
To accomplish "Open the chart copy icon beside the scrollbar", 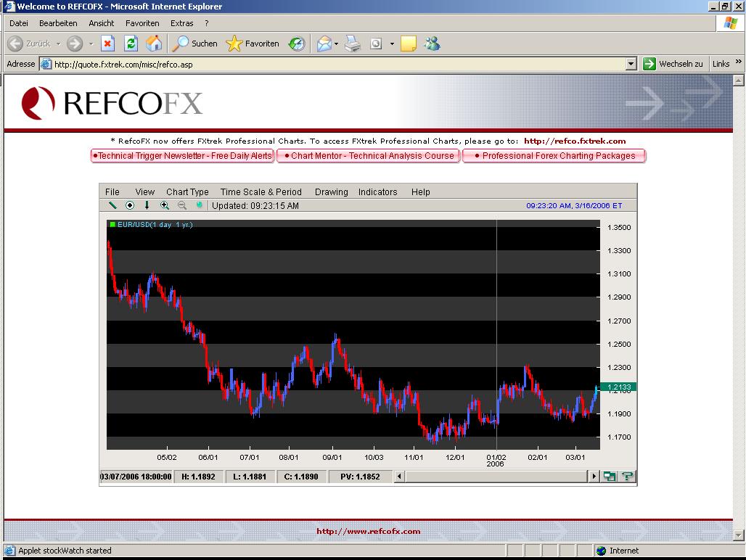I will [610, 476].
